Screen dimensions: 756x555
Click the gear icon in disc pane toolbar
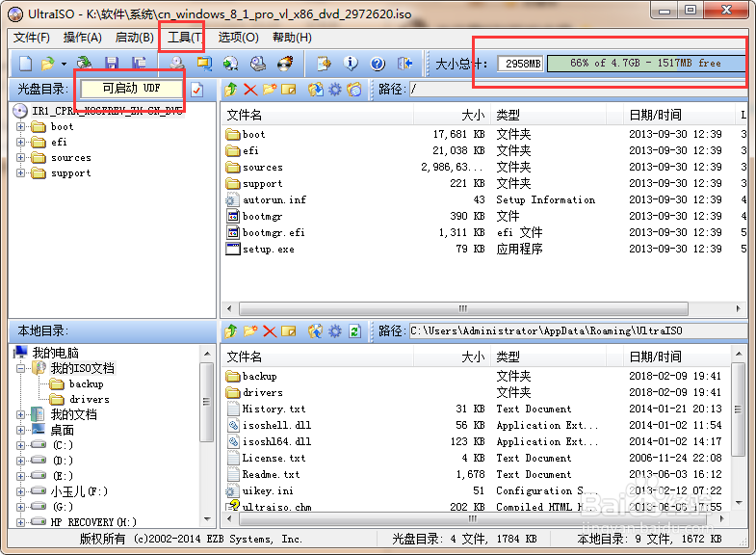pyautogui.click(x=334, y=90)
